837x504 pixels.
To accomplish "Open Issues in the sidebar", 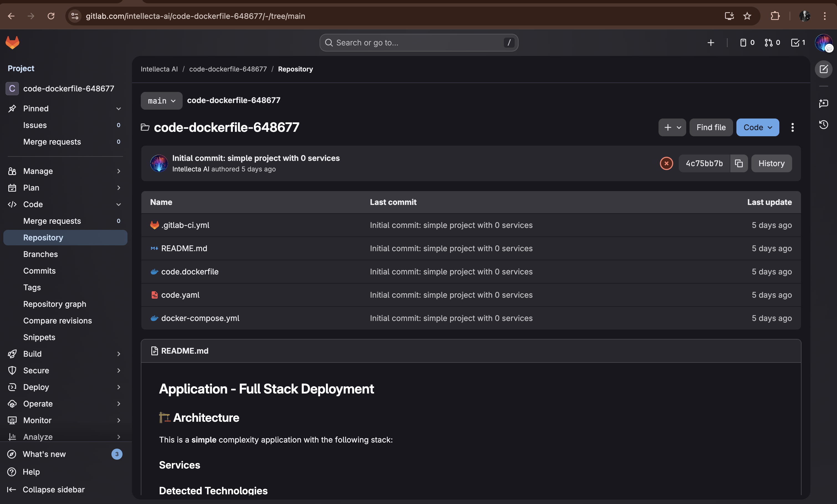I will pyautogui.click(x=65, y=125).
